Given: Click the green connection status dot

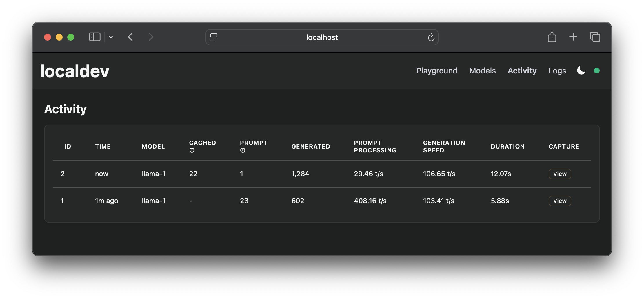Looking at the screenshot, I should [x=597, y=71].
